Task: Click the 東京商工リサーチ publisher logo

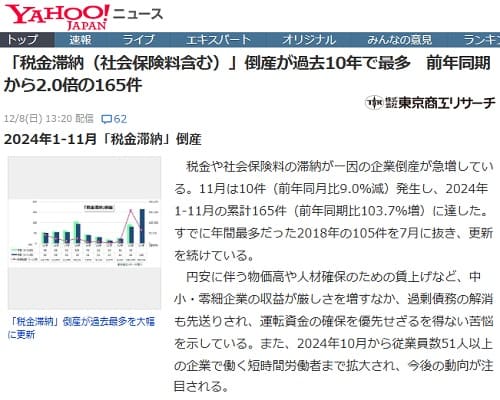Action: pos(430,102)
